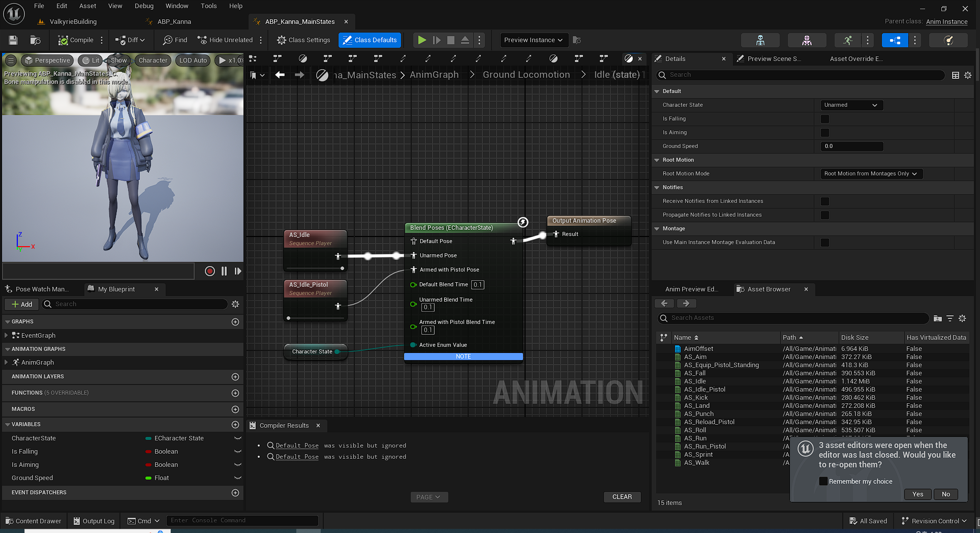Click Yes to re-open asset editors
This screenshot has width=980, height=533.
917,494
